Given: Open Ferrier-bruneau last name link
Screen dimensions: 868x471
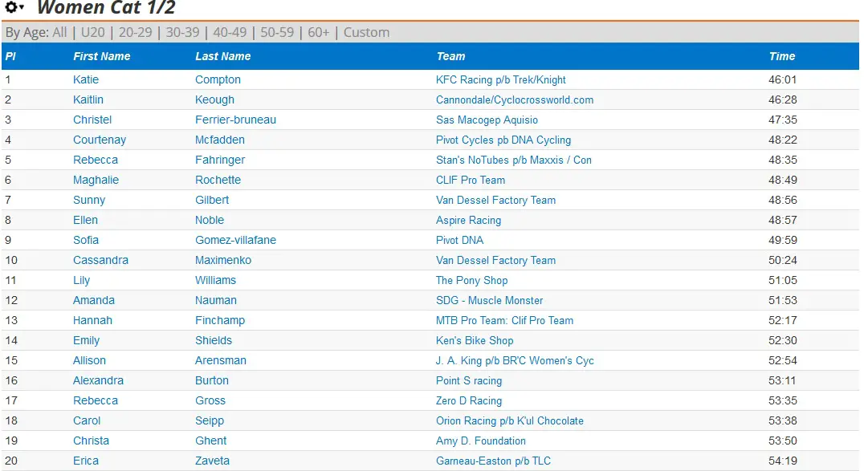Looking at the screenshot, I should 235,120.
